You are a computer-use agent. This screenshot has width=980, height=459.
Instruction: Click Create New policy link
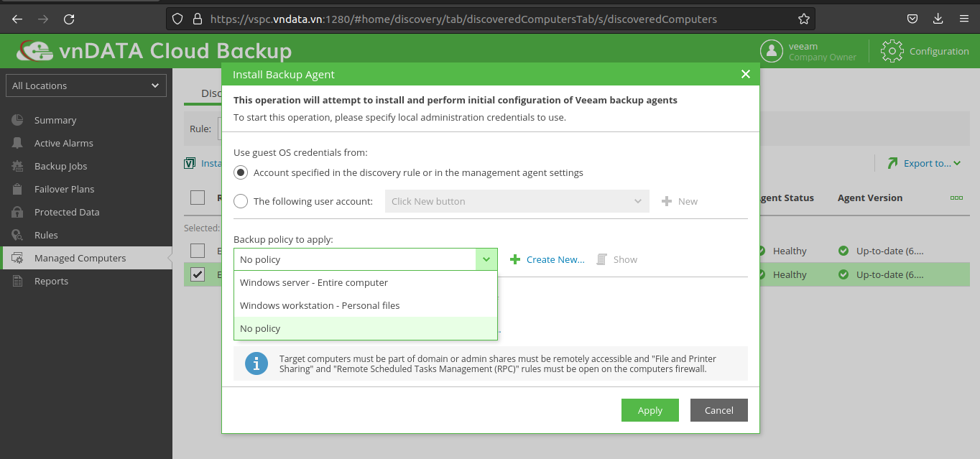coord(555,259)
